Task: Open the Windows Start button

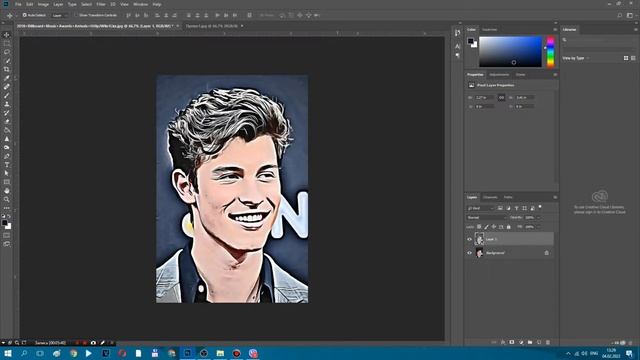Action: click(7, 353)
